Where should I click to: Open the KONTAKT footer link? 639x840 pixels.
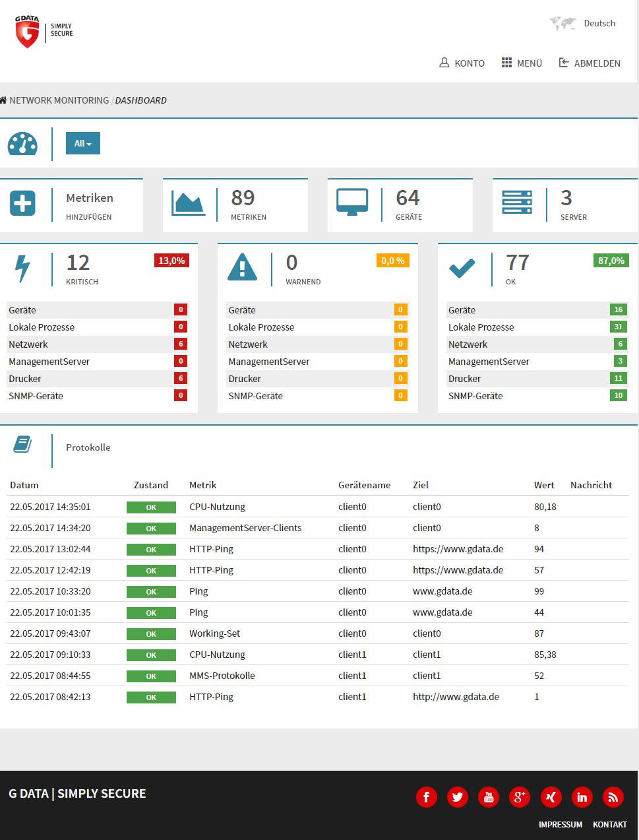click(609, 824)
